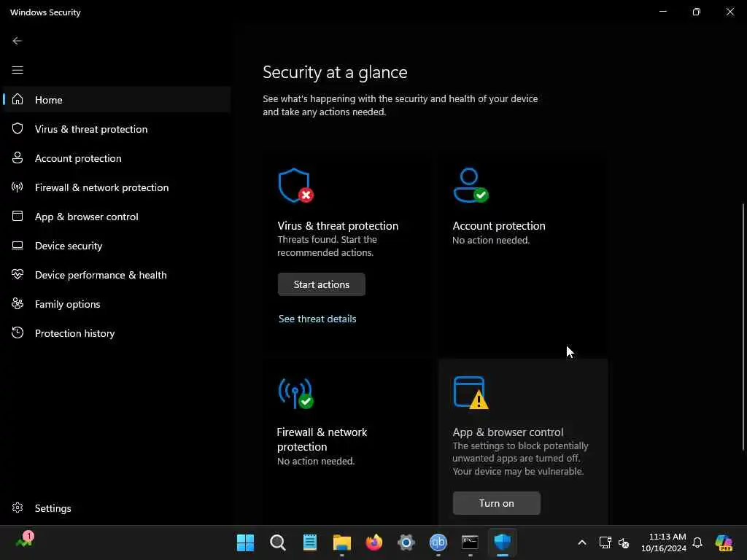Click the back arrow in Windows Security

click(x=18, y=41)
